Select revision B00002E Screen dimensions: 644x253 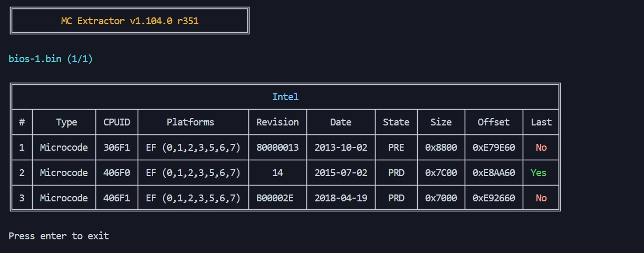275,198
